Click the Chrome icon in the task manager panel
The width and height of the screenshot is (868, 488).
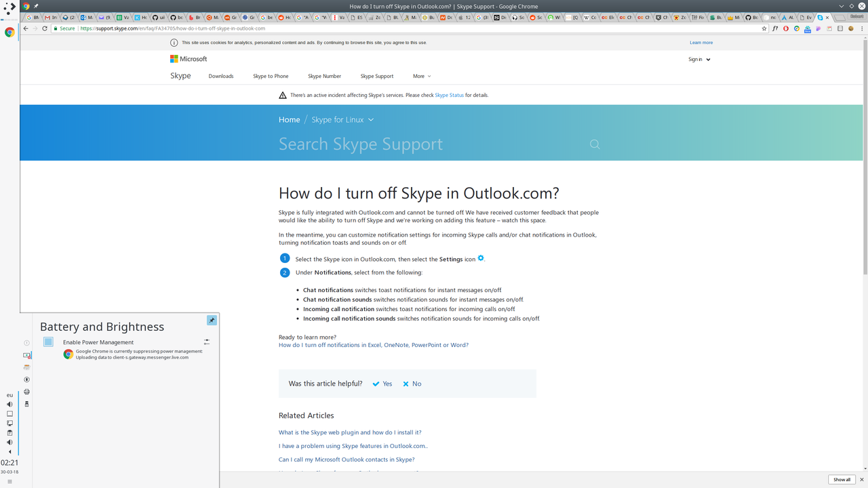tap(9, 32)
